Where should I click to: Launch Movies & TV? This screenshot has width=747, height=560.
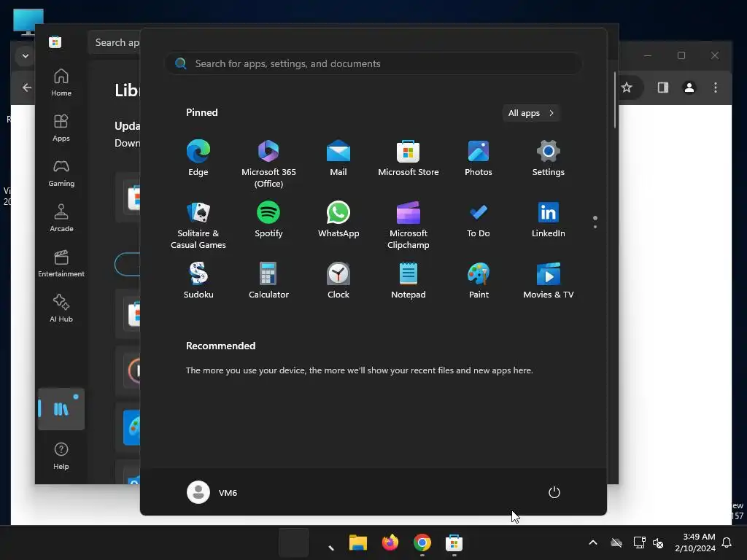pyautogui.click(x=549, y=281)
